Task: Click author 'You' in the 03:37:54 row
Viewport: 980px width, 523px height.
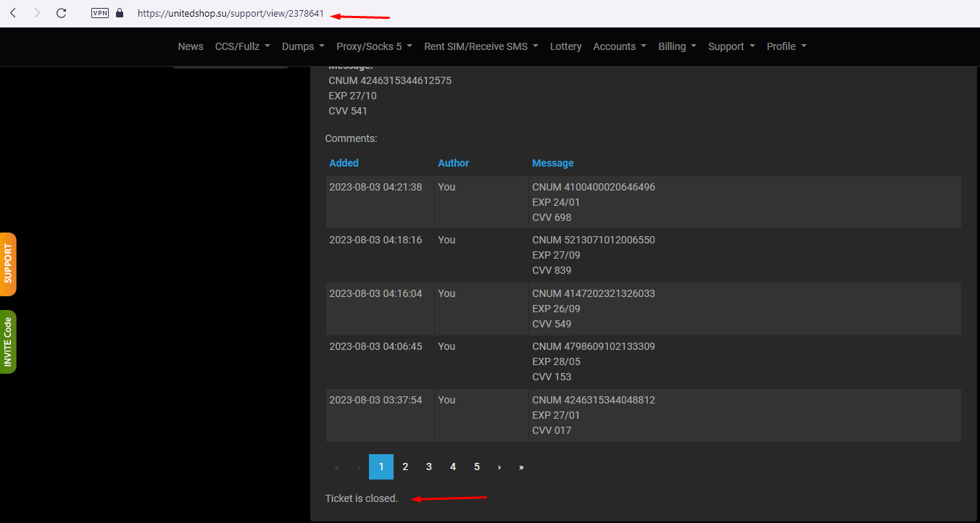Action: click(447, 400)
